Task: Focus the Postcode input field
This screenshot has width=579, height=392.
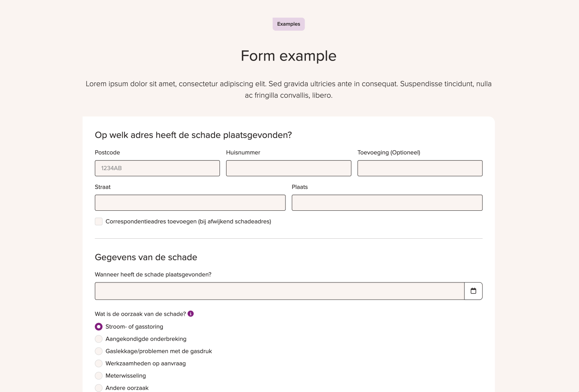Action: coord(157,168)
